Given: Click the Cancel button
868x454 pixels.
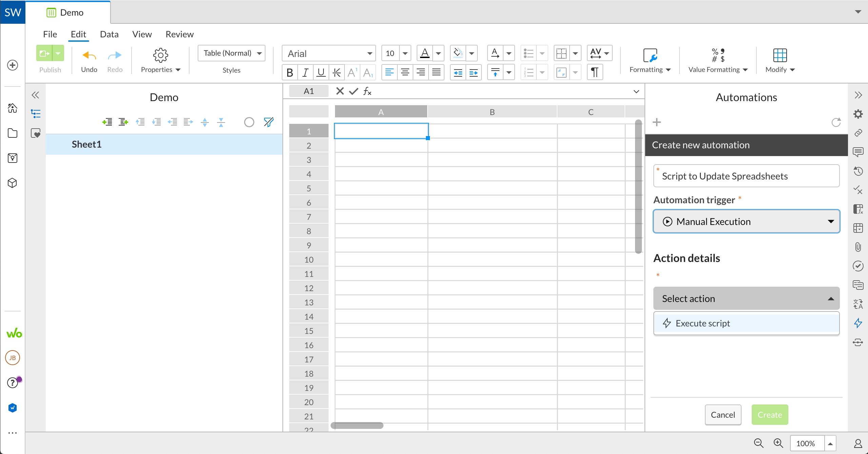Looking at the screenshot, I should pos(723,415).
